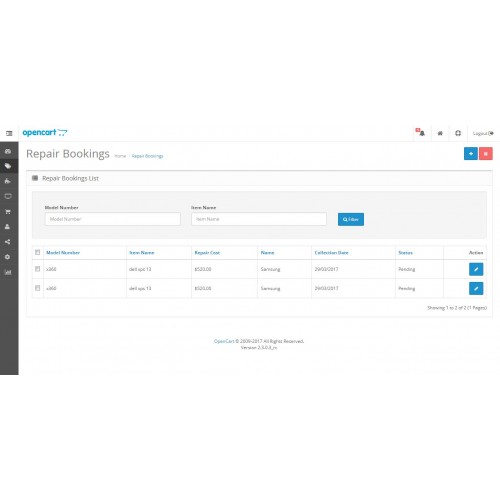Open the Marketing share icon in sidebar

pyautogui.click(x=8, y=242)
